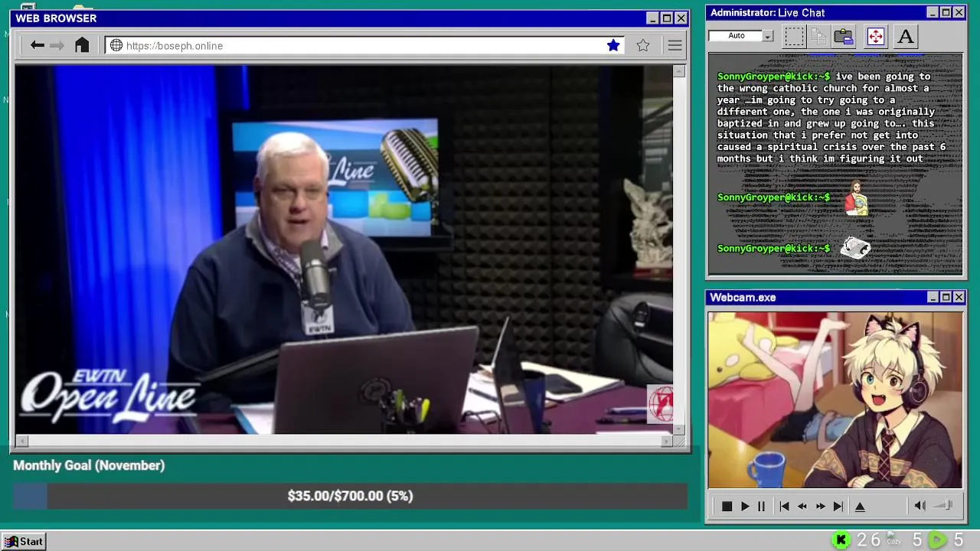980x551 pixels.
Task: Click the green Rumble play icon in tray
Action: click(937, 540)
